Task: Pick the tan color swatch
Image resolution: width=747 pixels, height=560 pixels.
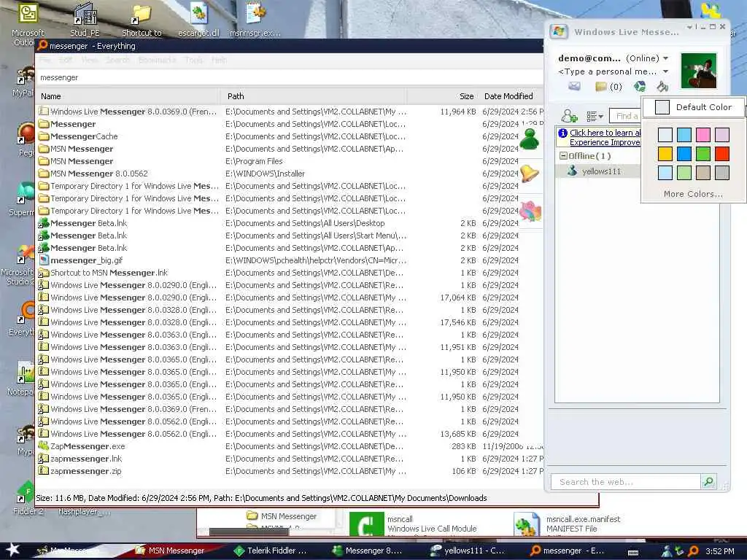Action: tap(703, 173)
